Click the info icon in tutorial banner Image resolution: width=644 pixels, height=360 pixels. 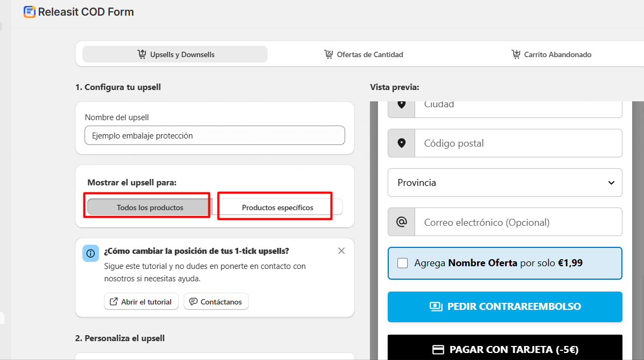click(x=90, y=253)
